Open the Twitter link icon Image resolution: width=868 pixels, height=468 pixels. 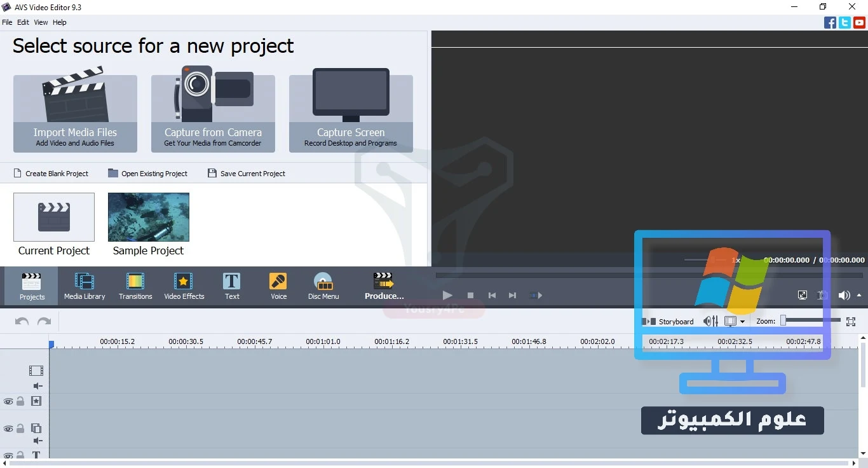pyautogui.click(x=844, y=23)
